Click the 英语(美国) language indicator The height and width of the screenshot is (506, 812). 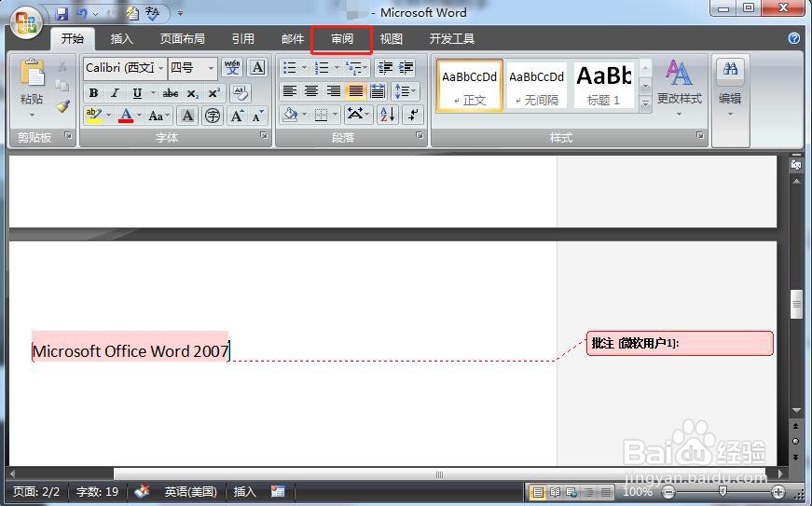191,491
